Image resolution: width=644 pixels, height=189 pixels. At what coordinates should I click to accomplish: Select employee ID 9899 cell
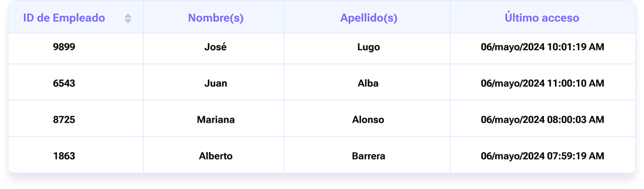pos(64,47)
